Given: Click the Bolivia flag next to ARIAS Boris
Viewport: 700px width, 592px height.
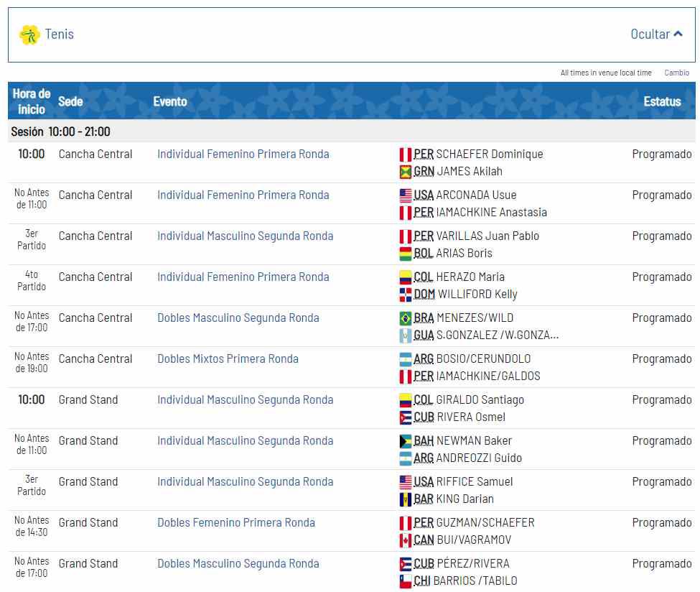Looking at the screenshot, I should pyautogui.click(x=406, y=254).
